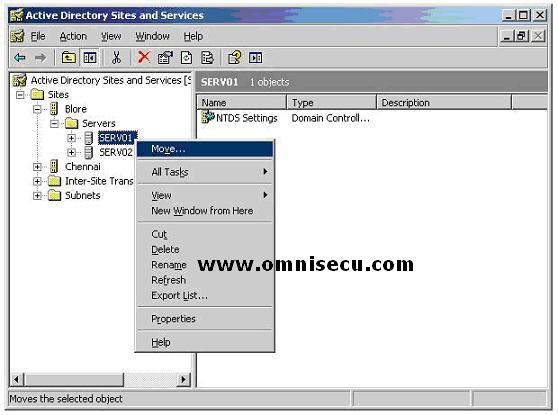Image resolution: width=558 pixels, height=415 pixels.
Task: Click the Servers folder icon
Action: tap(71, 123)
